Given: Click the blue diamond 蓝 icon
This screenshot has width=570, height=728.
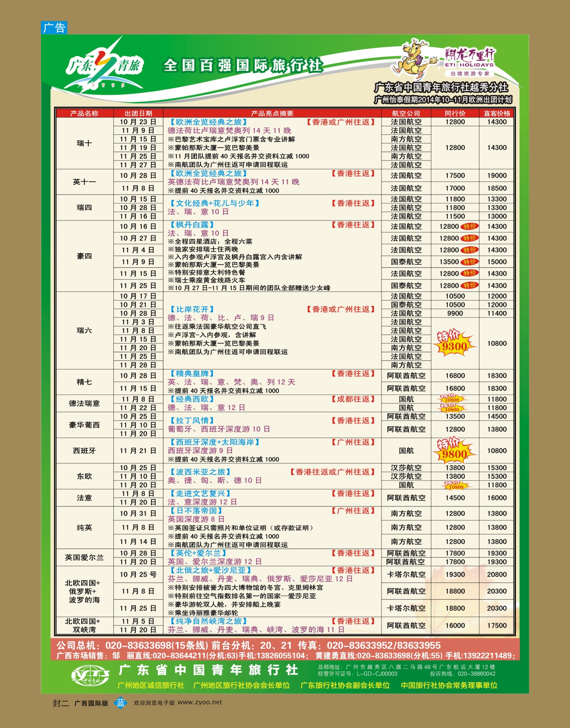Looking at the screenshot, I should [121, 703].
